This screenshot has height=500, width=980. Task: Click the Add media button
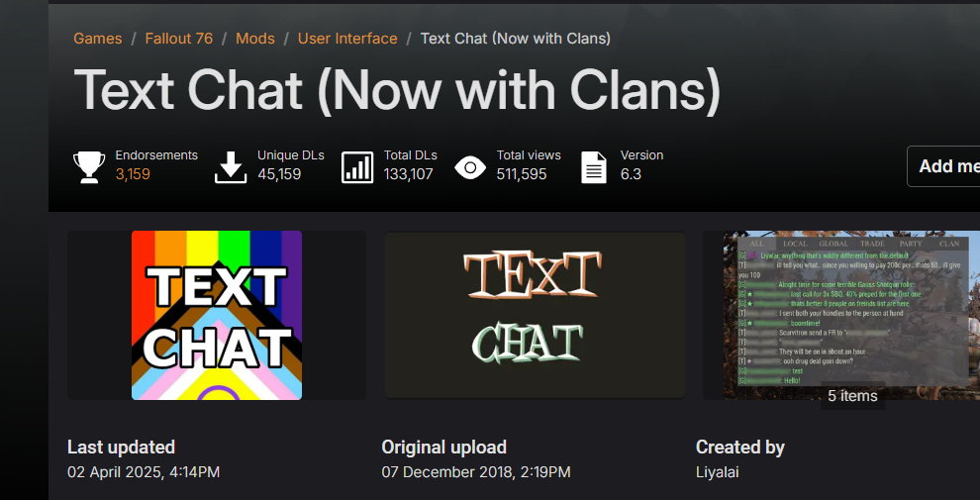pyautogui.click(x=943, y=166)
